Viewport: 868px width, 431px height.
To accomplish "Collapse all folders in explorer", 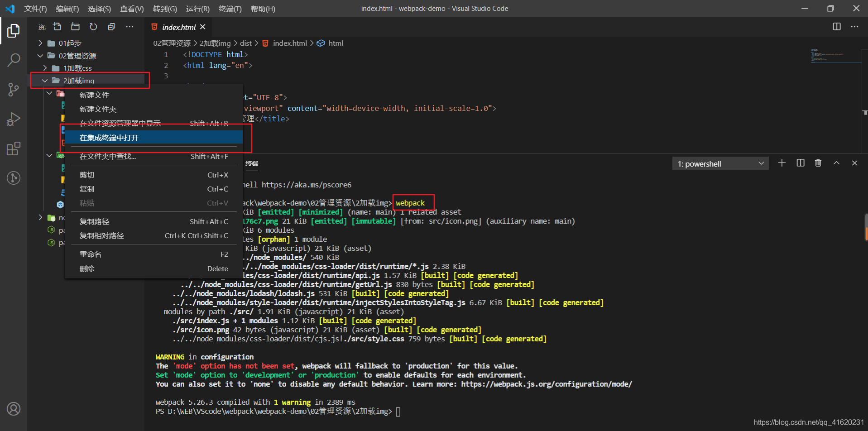I will coord(111,27).
